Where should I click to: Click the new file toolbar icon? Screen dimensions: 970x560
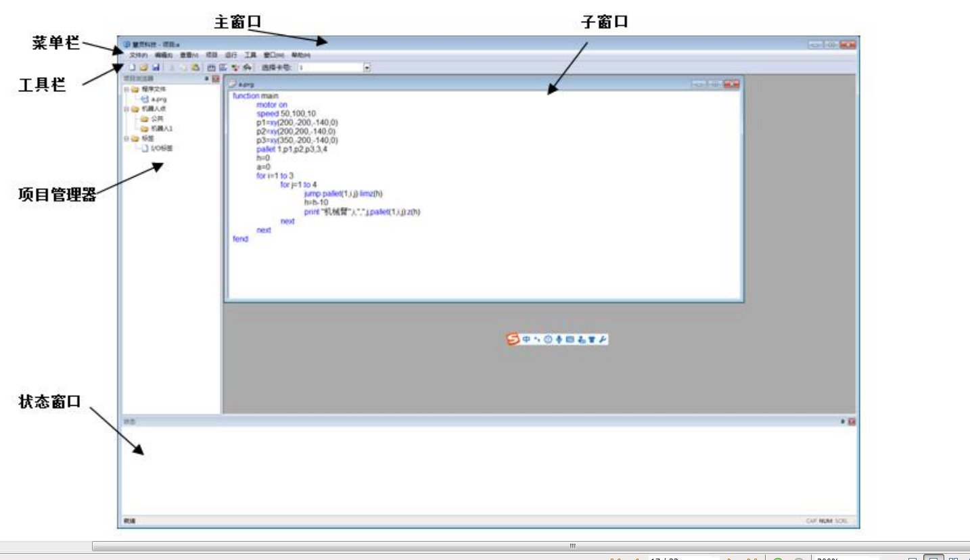(133, 68)
